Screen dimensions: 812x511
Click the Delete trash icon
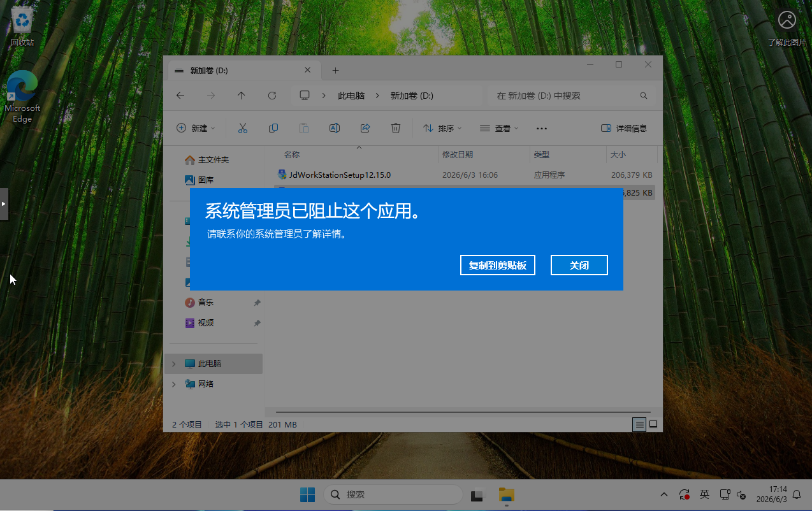pyautogui.click(x=396, y=128)
